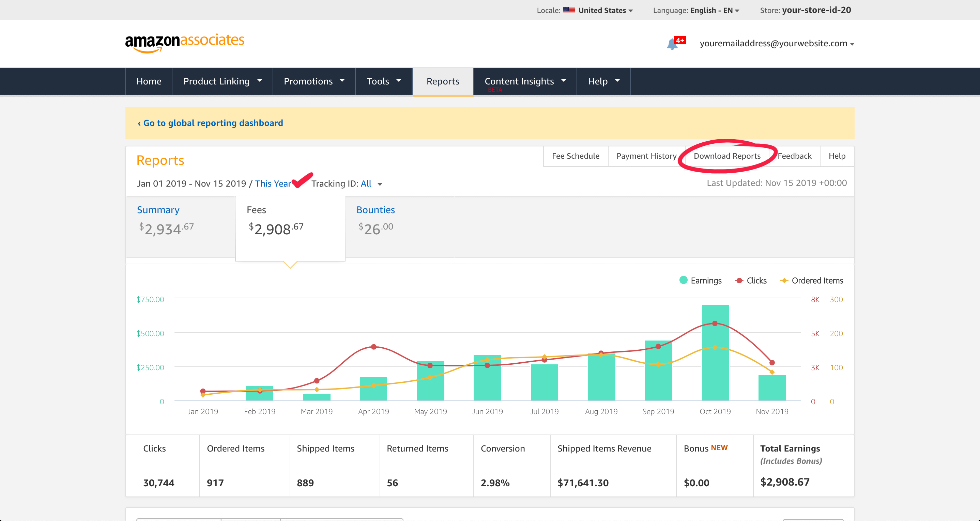The image size is (980, 521).
Task: Click Shipped Items Revenue value $71,641.30
Action: (x=583, y=483)
